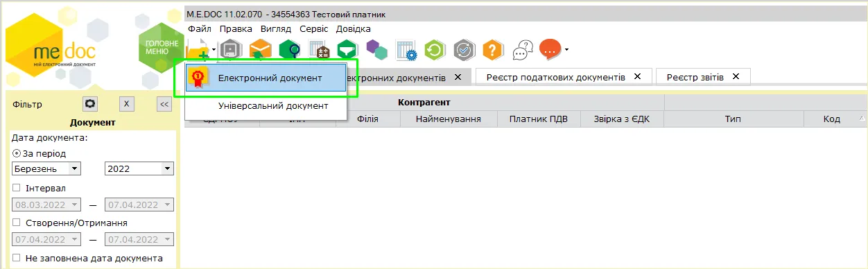The height and width of the screenshot is (269, 868).
Task: Open the Файл menu
Action: coord(200,28)
